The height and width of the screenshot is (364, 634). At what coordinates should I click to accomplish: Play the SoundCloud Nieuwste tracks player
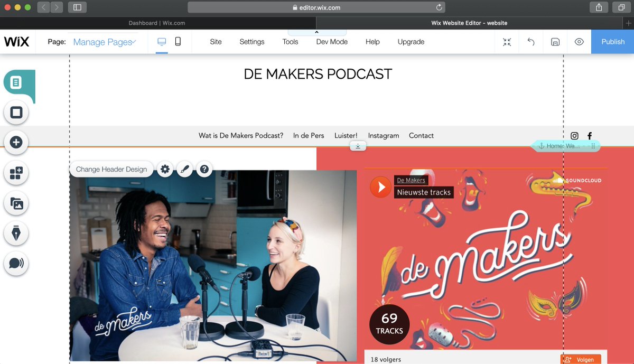pyautogui.click(x=380, y=187)
